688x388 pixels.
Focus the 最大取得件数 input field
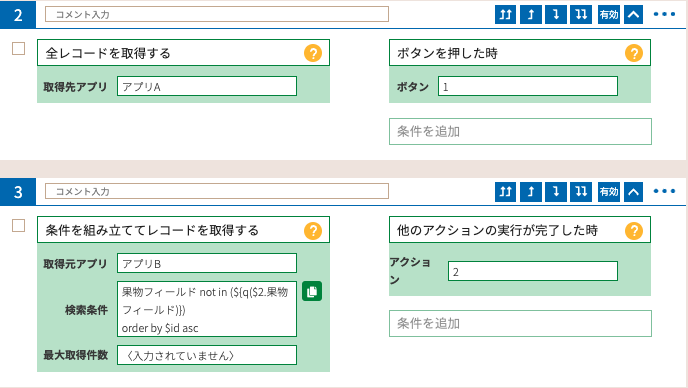coord(207,355)
